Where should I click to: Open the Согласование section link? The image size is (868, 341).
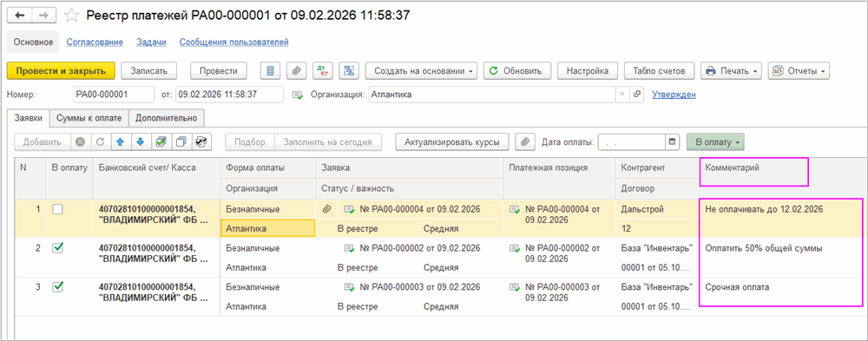[x=94, y=42]
